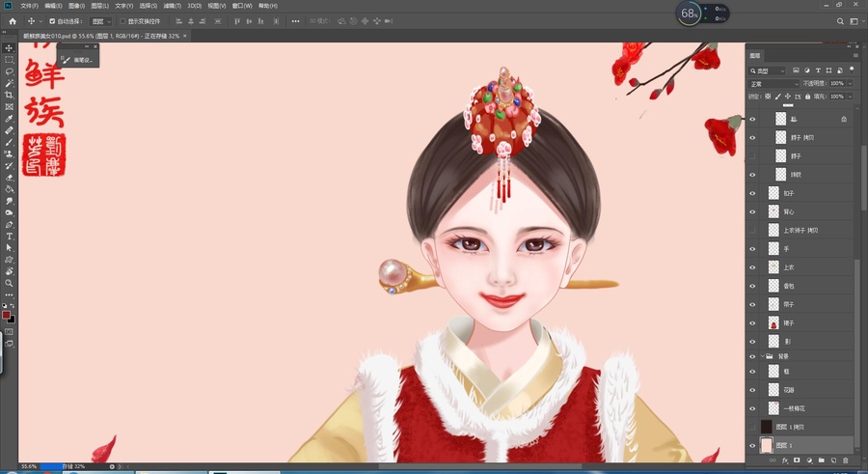Open more options ellipsis in options bar
The height and width of the screenshot is (474, 868).
click(296, 21)
